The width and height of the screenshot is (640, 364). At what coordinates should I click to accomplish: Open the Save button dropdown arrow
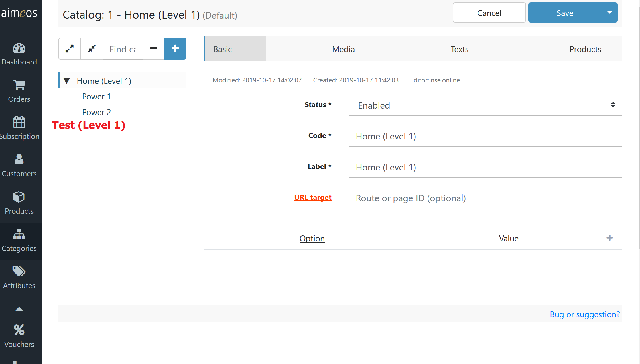[x=610, y=13]
